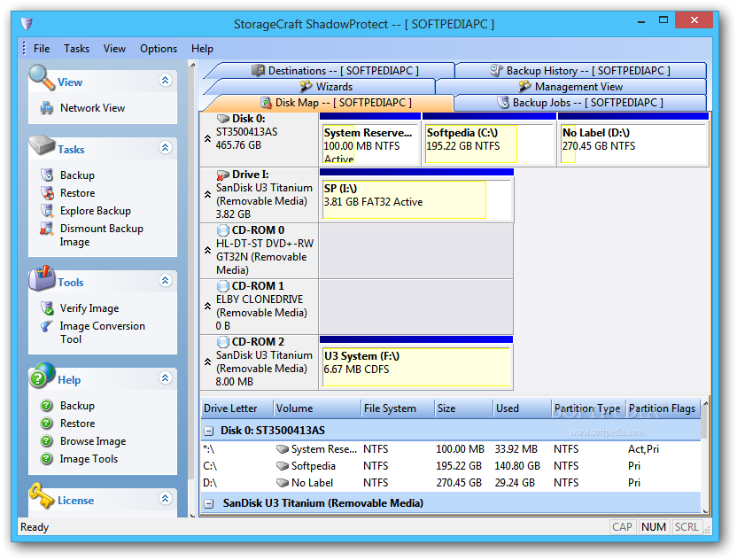Image resolution: width=737 pixels, height=560 pixels.
Task: Switch to the Backup Jobs tab
Action: [580, 103]
